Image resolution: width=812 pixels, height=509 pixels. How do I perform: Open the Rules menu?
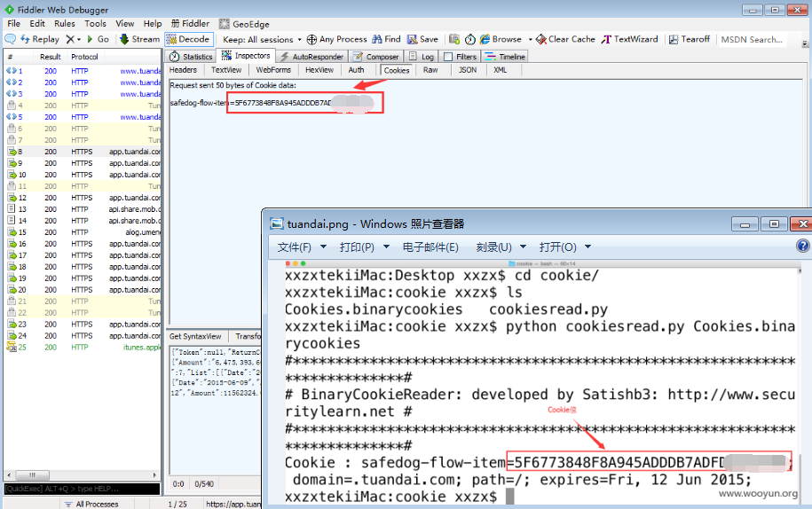[x=65, y=24]
